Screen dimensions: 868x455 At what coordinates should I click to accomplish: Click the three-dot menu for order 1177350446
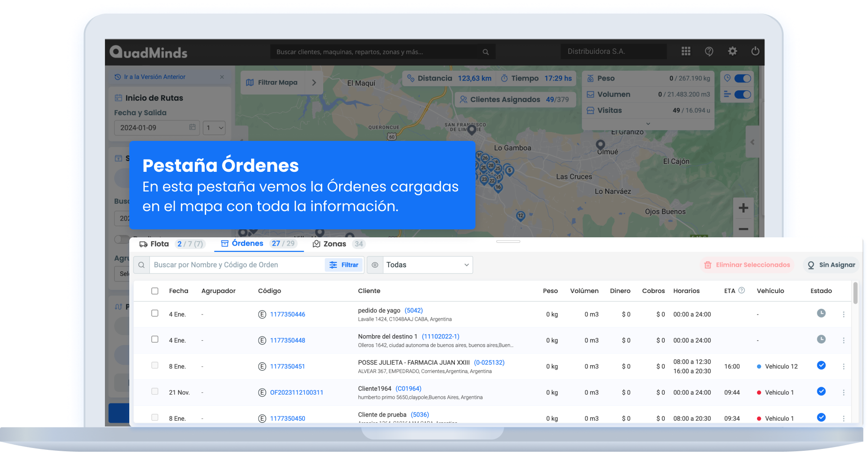844,315
